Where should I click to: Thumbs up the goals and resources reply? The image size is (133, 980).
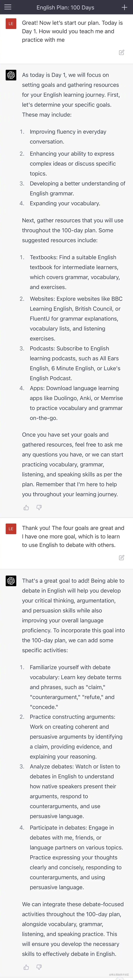(26, 508)
